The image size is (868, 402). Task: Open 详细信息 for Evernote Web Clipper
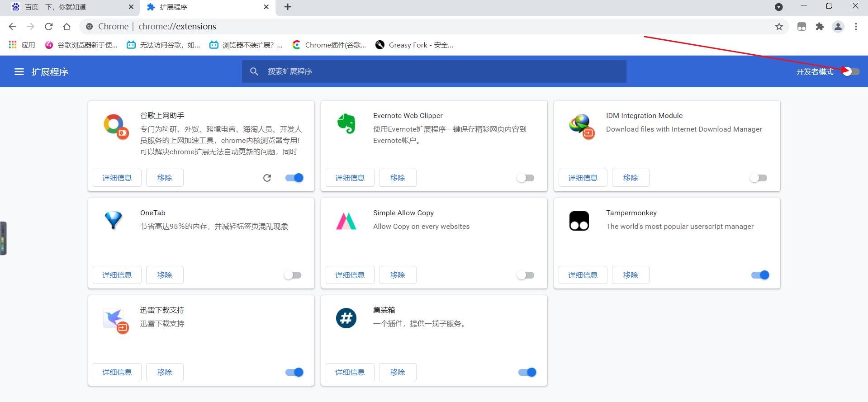point(350,178)
